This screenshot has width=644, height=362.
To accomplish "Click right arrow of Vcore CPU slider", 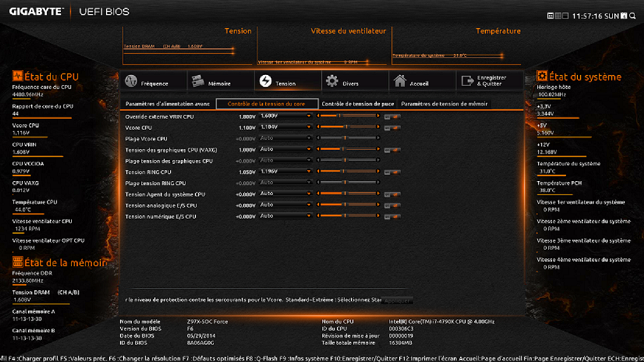I will 378,128.
